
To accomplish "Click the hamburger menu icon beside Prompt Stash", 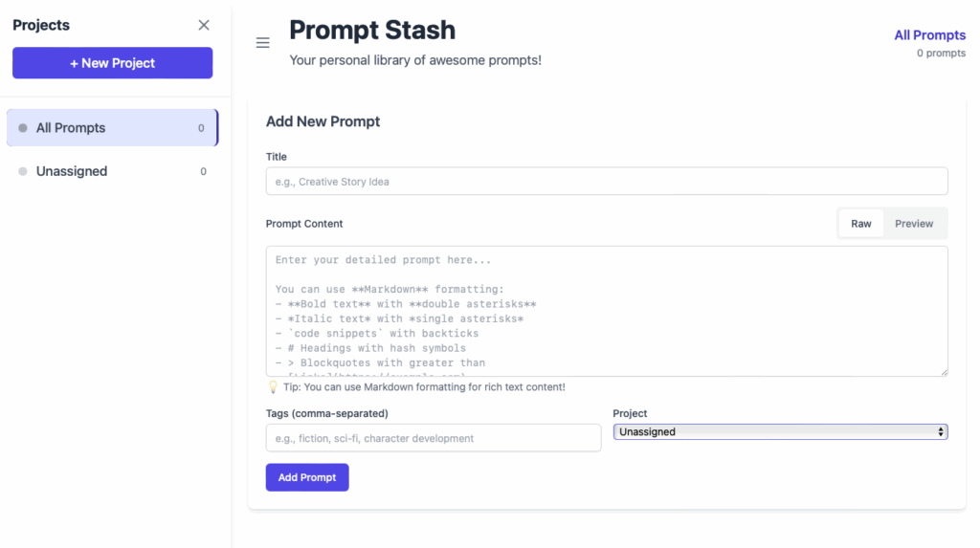I will click(263, 43).
